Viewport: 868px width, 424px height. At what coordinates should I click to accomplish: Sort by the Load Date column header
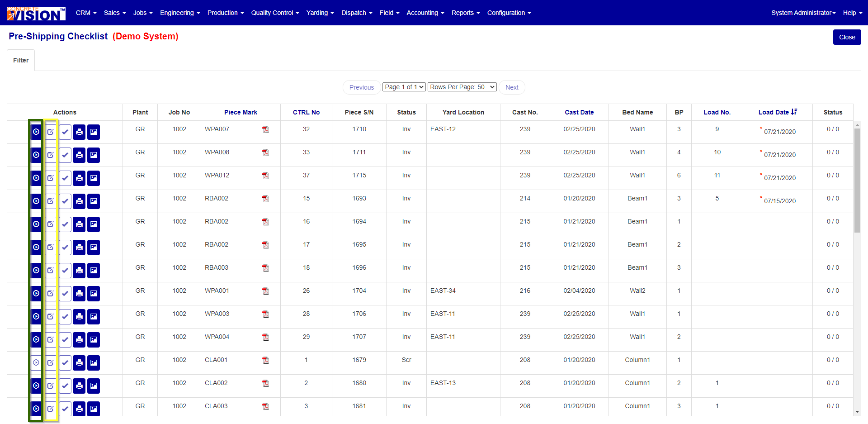pyautogui.click(x=774, y=112)
